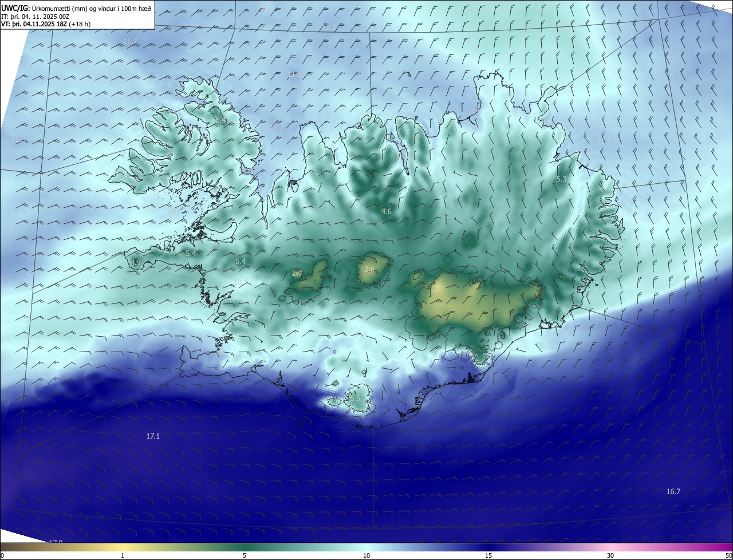Click the 2.7 value on the glacier
Image resolution: width=733 pixels, height=560 pixels.
(297, 274)
